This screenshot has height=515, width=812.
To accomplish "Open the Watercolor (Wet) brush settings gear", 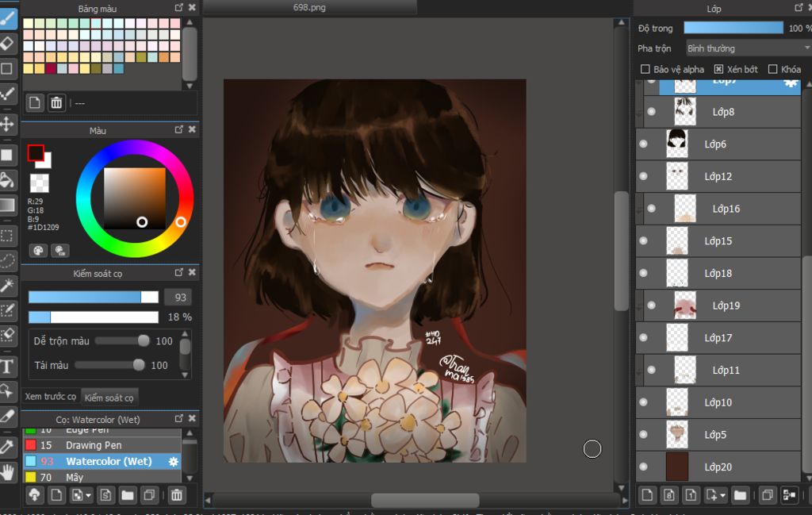I will point(174,461).
